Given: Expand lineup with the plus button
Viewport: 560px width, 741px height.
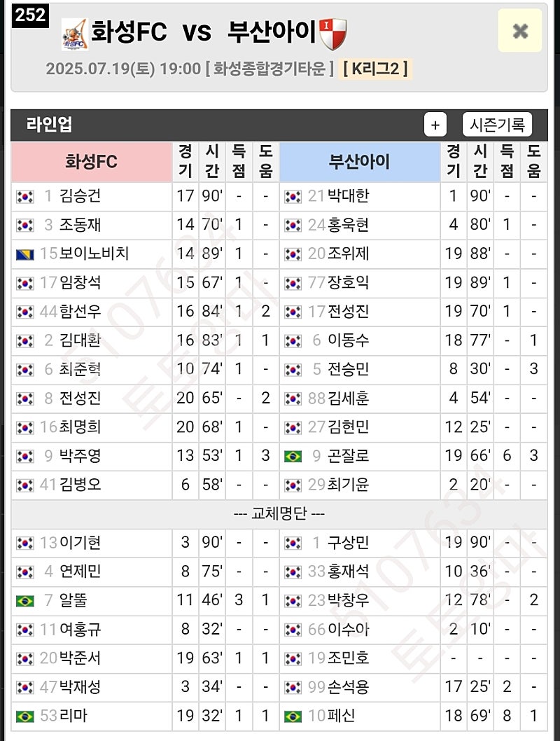Looking at the screenshot, I should 435,125.
